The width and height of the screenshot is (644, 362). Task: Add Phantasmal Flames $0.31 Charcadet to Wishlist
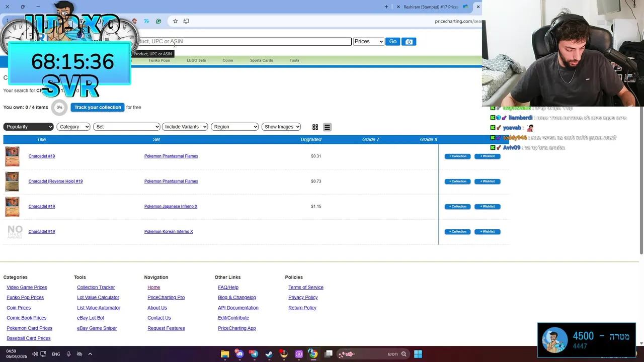488,156
